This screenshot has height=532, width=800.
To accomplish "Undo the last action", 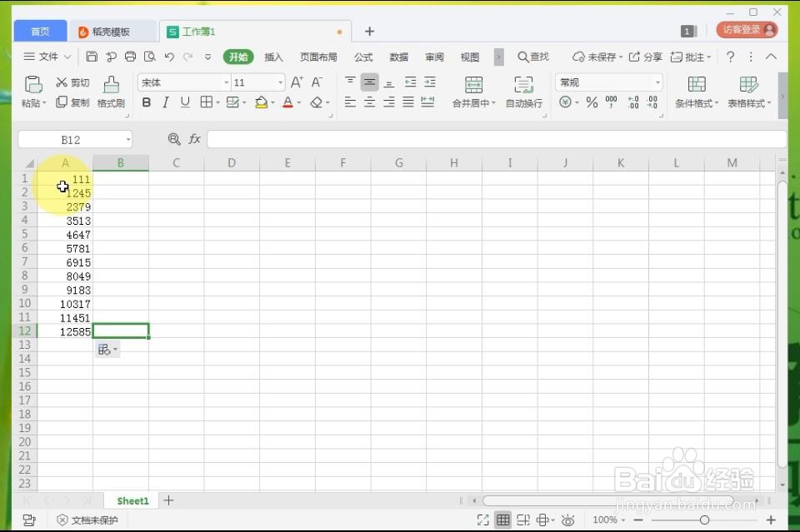I will pos(169,57).
